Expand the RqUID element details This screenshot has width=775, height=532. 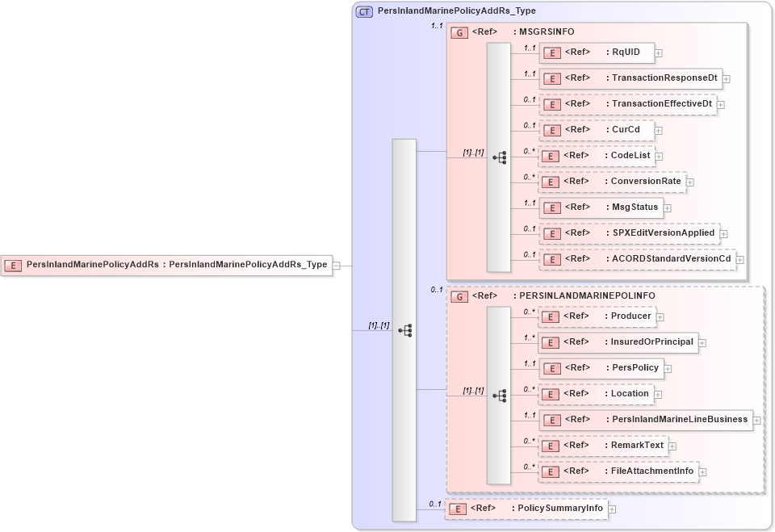[658, 52]
